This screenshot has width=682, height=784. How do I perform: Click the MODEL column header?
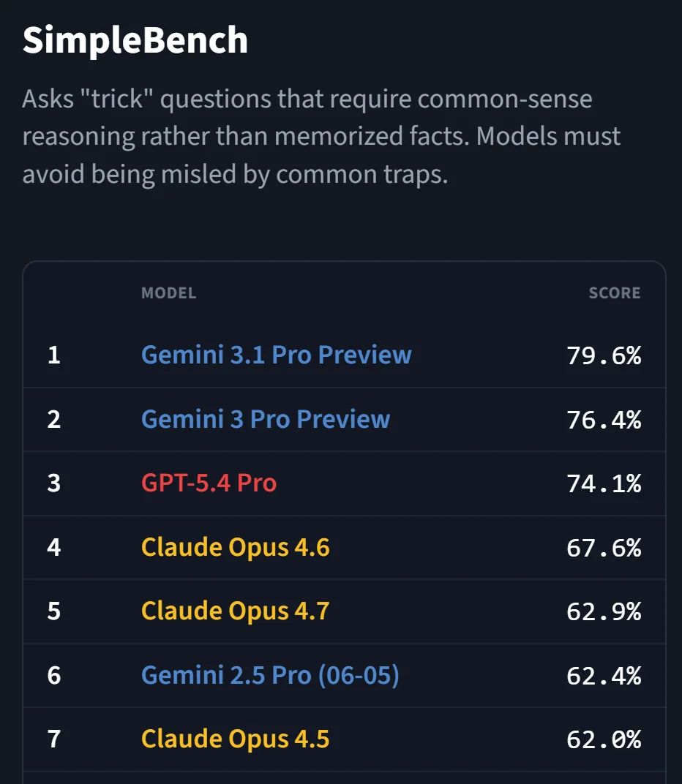coord(168,293)
